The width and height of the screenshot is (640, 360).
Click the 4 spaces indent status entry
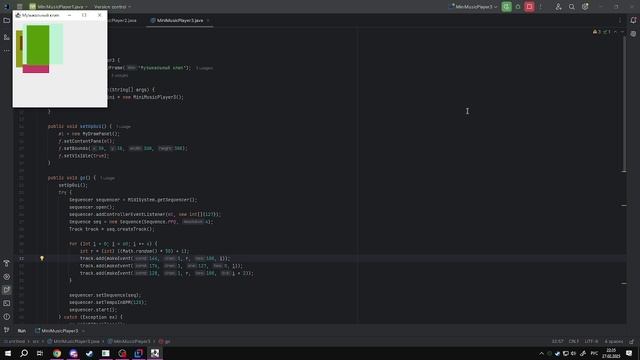(613, 341)
